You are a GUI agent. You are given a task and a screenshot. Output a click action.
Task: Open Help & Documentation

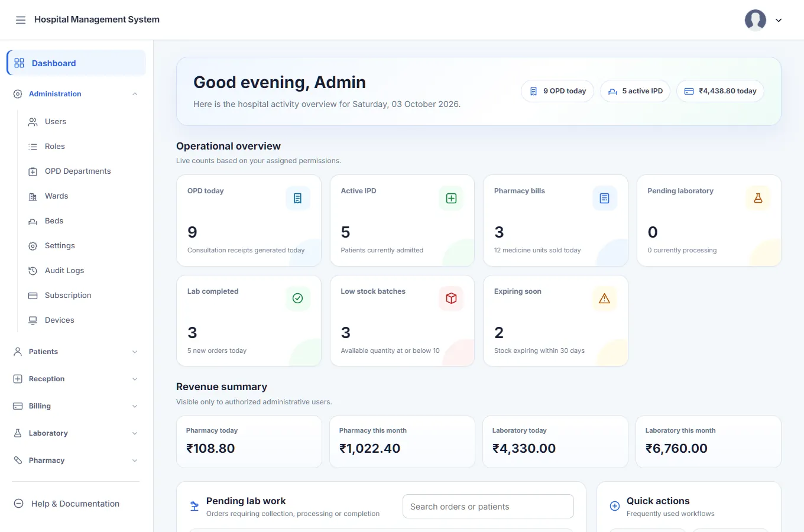point(76,504)
